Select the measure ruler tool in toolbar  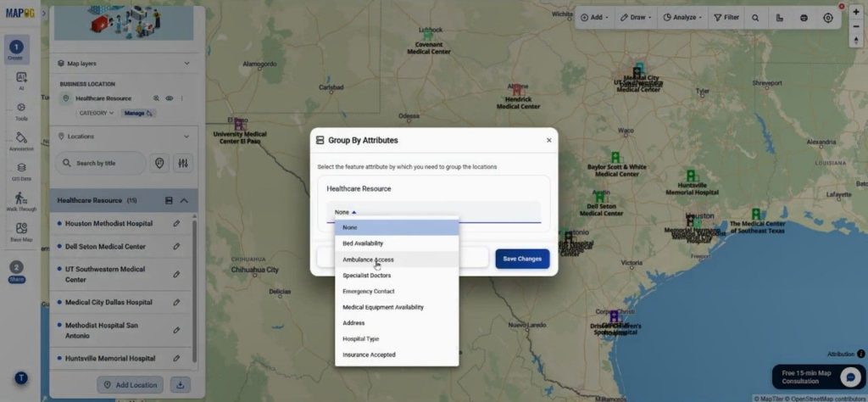click(780, 18)
